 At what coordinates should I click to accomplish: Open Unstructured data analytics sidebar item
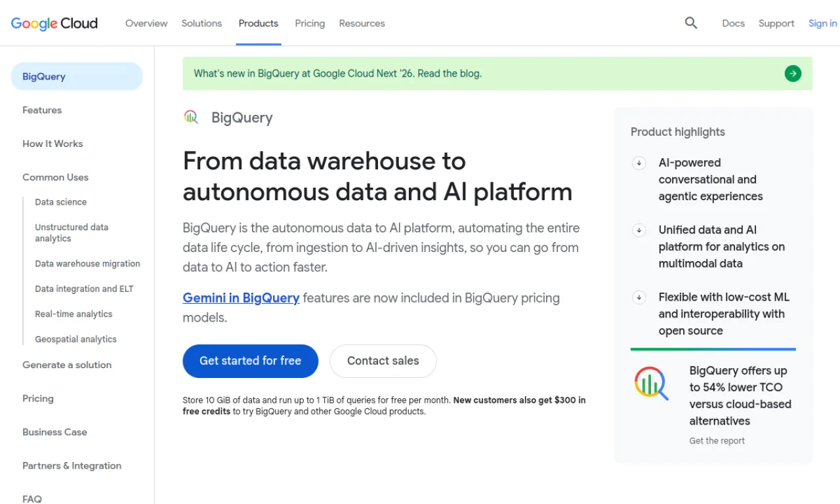[72, 233]
